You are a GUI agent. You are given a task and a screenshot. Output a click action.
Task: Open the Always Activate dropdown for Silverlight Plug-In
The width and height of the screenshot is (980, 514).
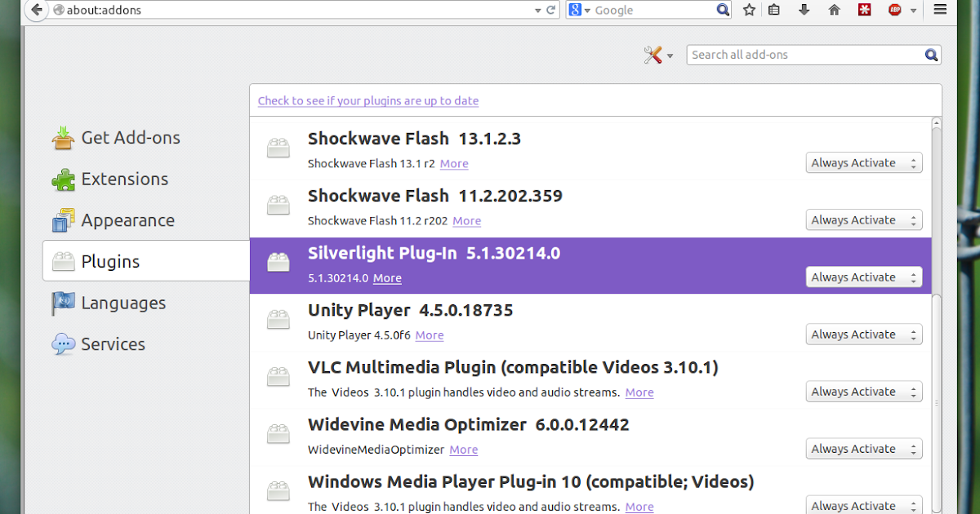pyautogui.click(x=863, y=277)
